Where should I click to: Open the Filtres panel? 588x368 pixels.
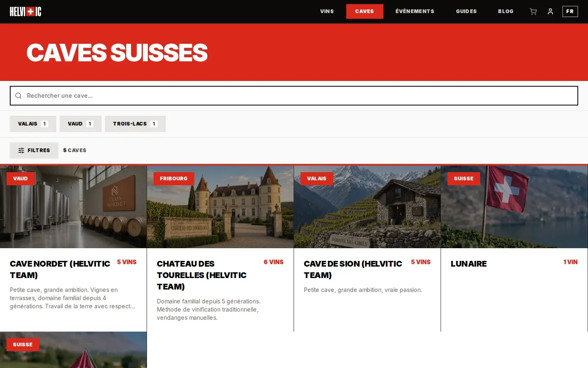[34, 150]
